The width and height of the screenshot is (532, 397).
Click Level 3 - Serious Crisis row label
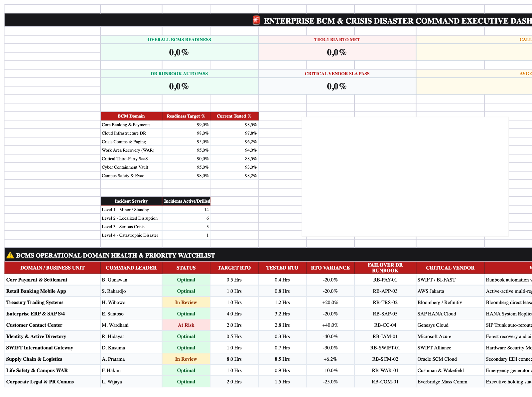[131, 227]
